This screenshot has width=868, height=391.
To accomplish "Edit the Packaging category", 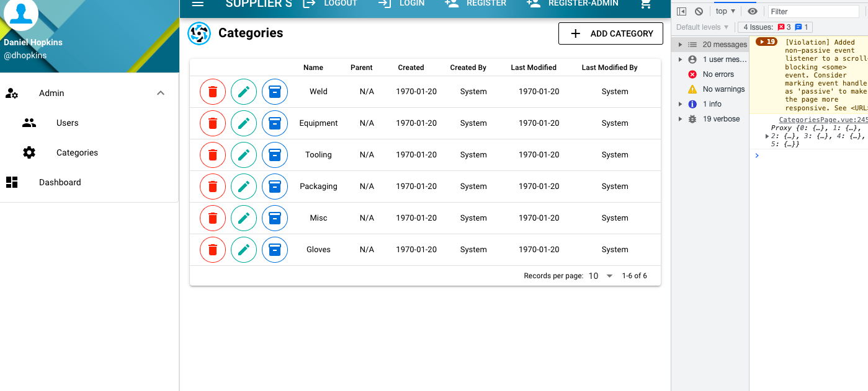I will point(244,187).
